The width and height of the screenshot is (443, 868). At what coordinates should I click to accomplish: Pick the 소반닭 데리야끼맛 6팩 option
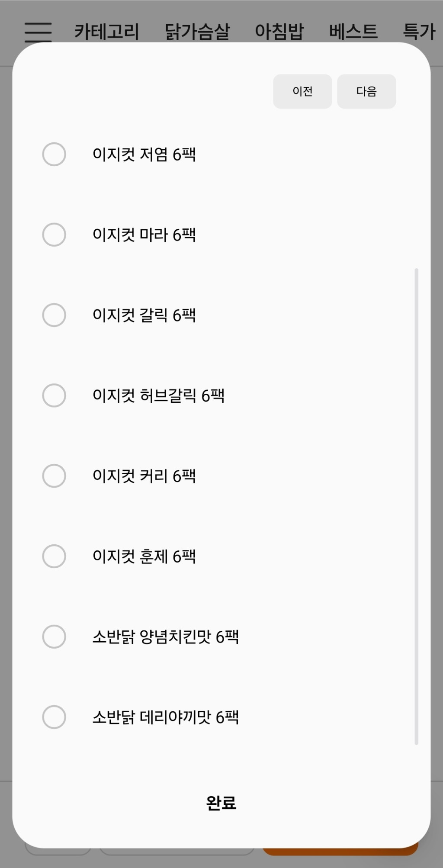54,717
